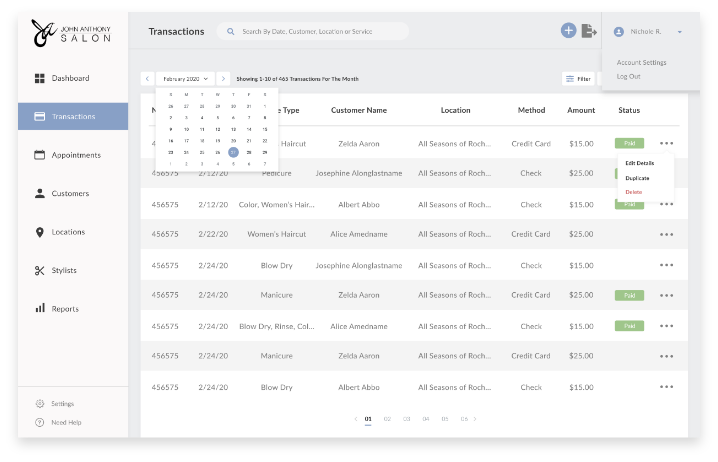
Task: Go to the Appointments section
Action: (75, 155)
